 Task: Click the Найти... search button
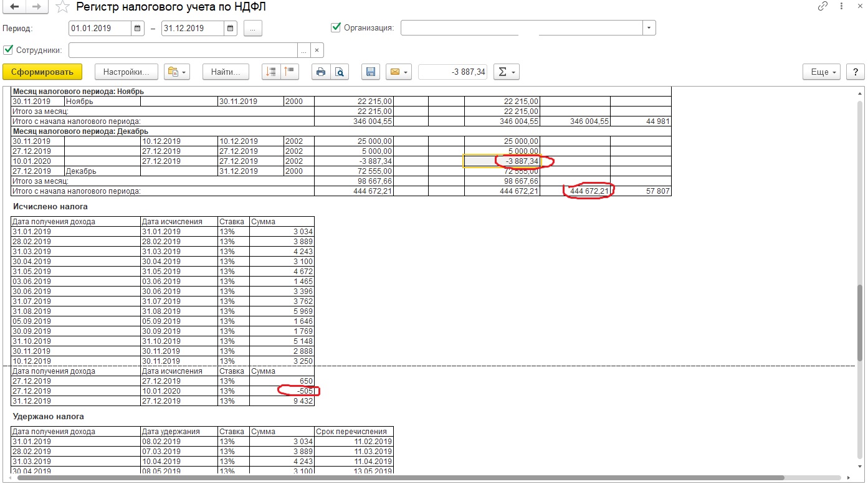[226, 72]
